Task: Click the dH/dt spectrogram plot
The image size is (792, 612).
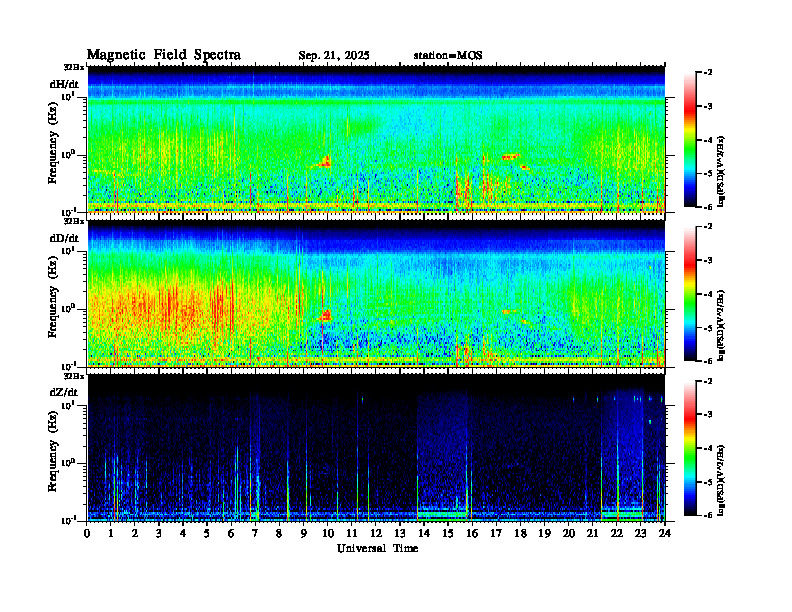Action: pyautogui.click(x=376, y=139)
